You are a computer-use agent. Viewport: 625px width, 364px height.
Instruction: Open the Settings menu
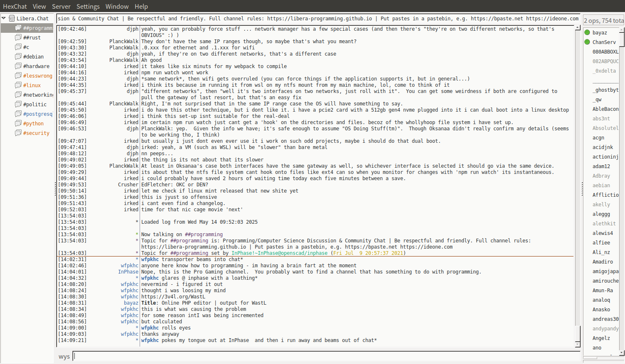[88, 7]
